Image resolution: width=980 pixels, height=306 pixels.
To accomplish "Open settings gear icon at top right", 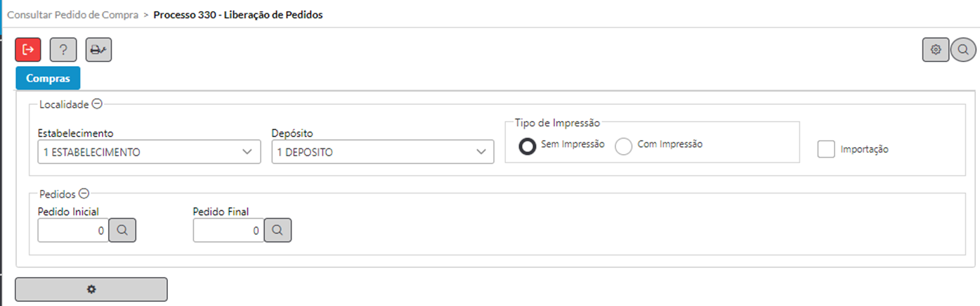I will point(936,50).
